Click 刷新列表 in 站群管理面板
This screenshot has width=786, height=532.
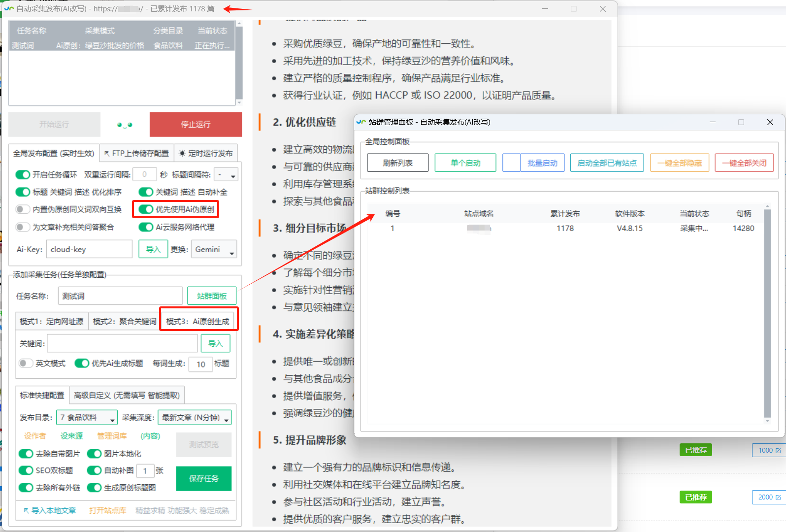(x=398, y=163)
